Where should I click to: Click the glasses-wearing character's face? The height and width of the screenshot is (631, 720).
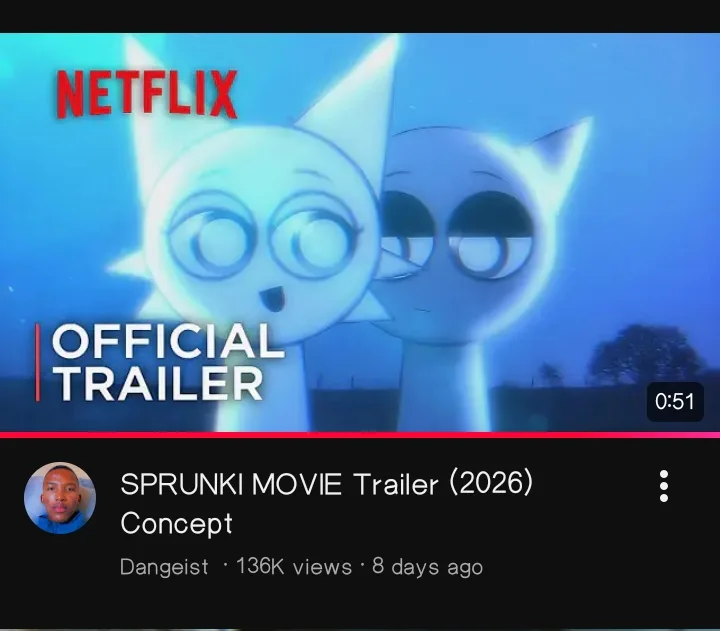coord(264,239)
